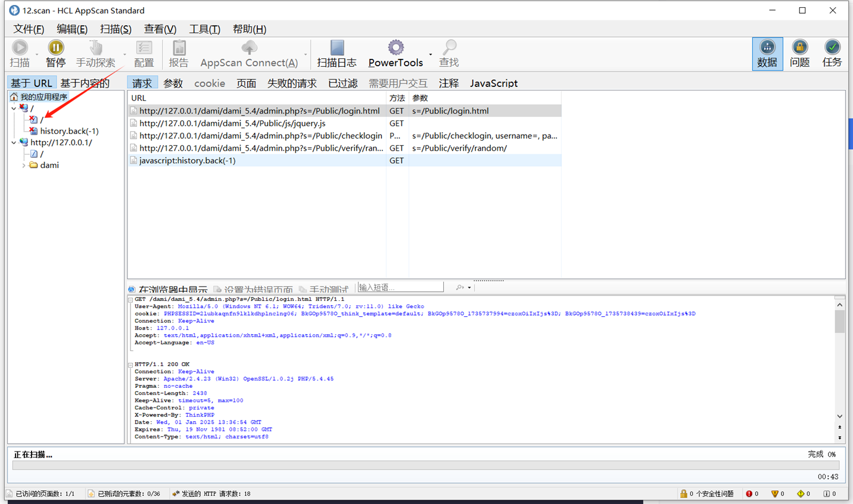
Task: Open the dropdown arrow beside 手动探索
Action: pos(124,54)
